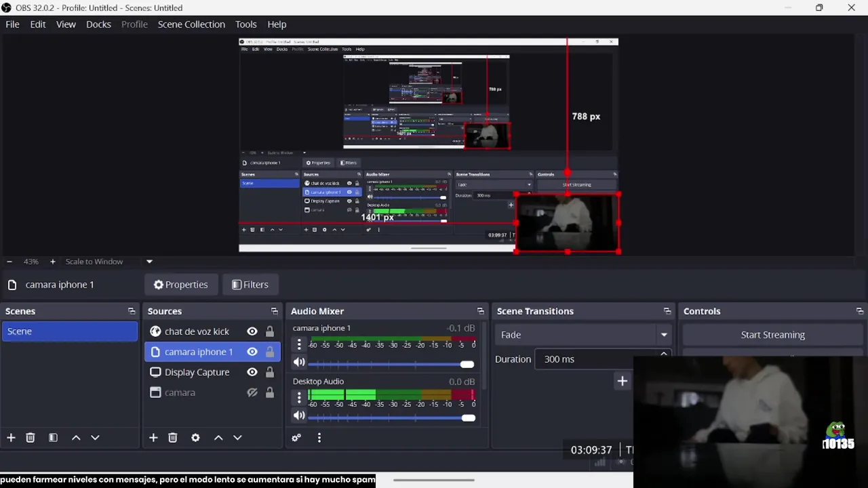The height and width of the screenshot is (488, 868).
Task: Pop out the Controls dock icon
Action: click(x=860, y=311)
